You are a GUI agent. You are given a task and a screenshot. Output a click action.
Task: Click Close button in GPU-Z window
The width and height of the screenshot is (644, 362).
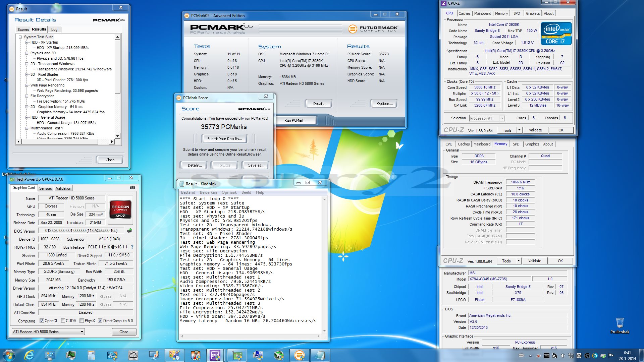(x=124, y=332)
